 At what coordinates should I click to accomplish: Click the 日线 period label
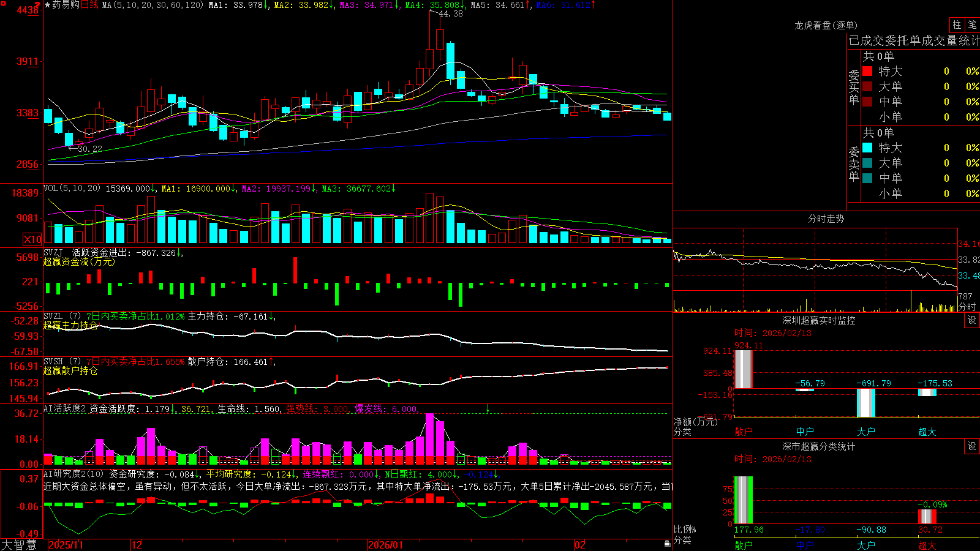(x=89, y=5)
